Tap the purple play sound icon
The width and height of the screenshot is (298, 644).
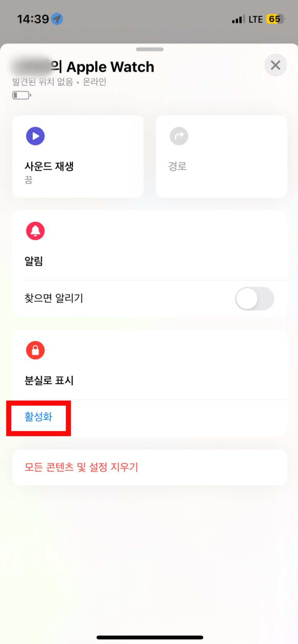(x=35, y=136)
